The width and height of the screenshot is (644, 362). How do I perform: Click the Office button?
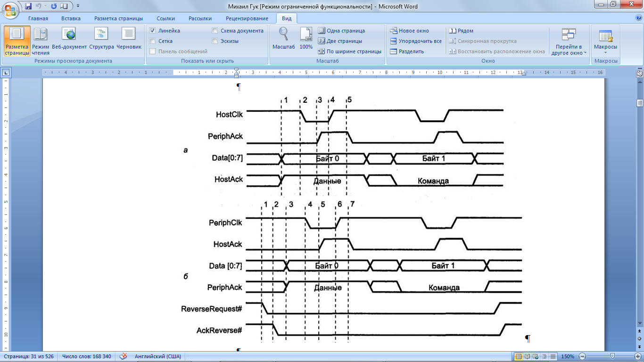10,9
